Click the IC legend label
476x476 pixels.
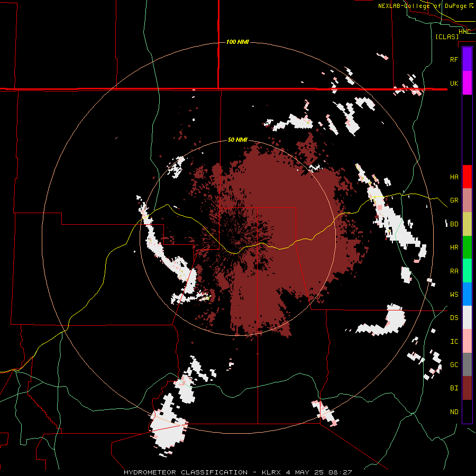(454, 342)
